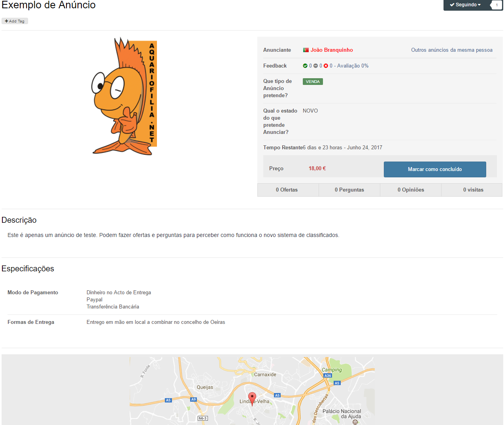Click the red location pin on map
504x425 pixels.
point(252,398)
